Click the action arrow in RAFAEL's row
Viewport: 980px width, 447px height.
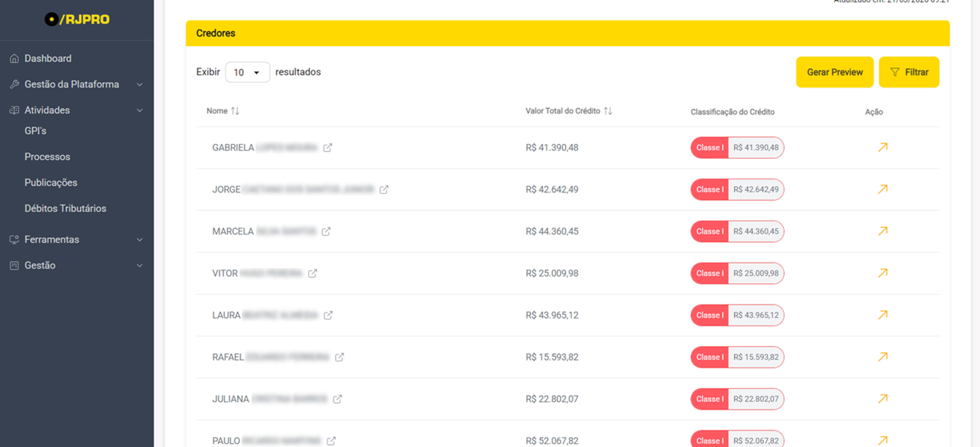[882, 357]
